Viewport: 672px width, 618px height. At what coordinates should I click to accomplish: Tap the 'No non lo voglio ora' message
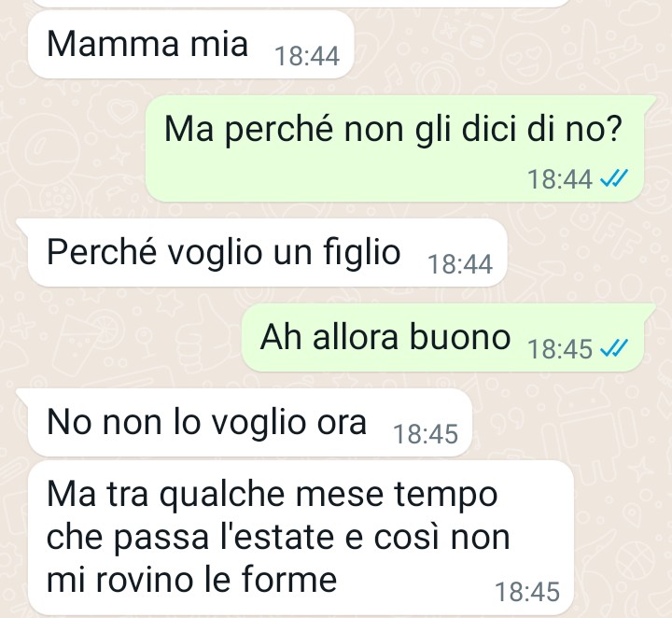coord(245,423)
